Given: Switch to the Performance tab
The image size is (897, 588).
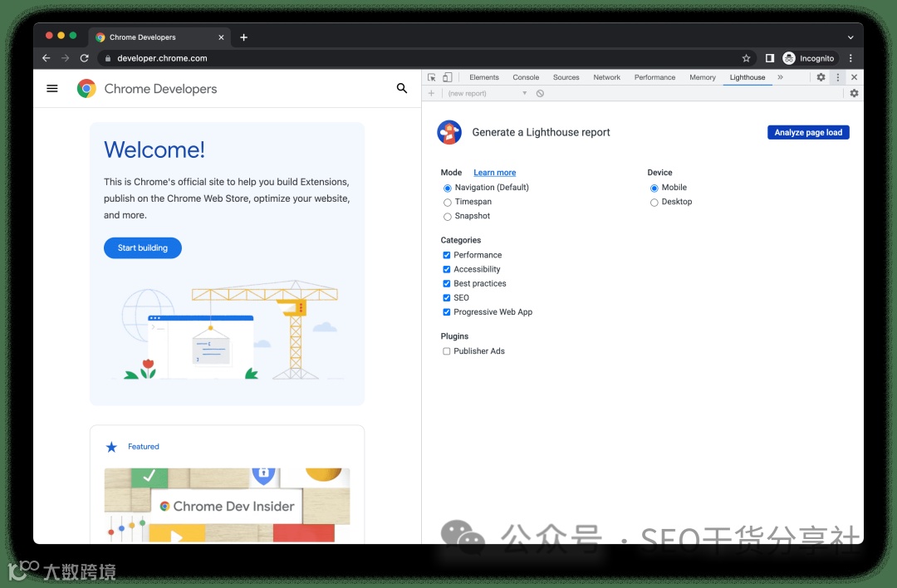Looking at the screenshot, I should click(x=654, y=77).
